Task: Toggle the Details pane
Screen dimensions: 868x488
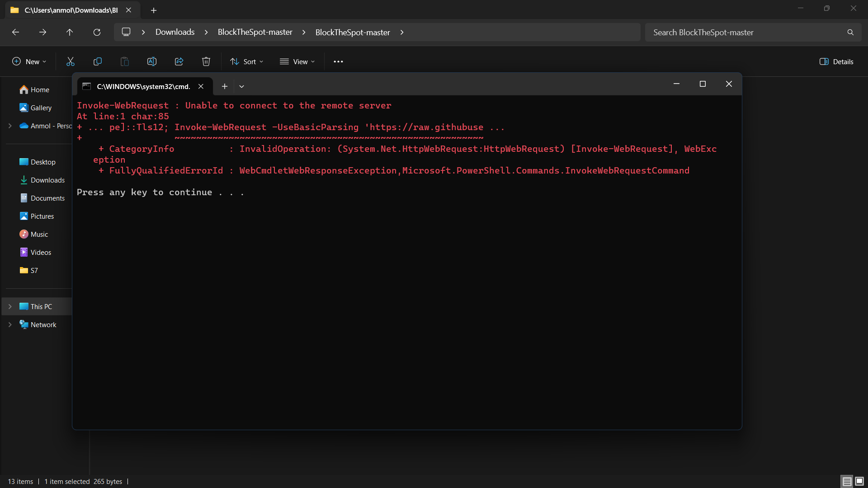Action: [836, 61]
